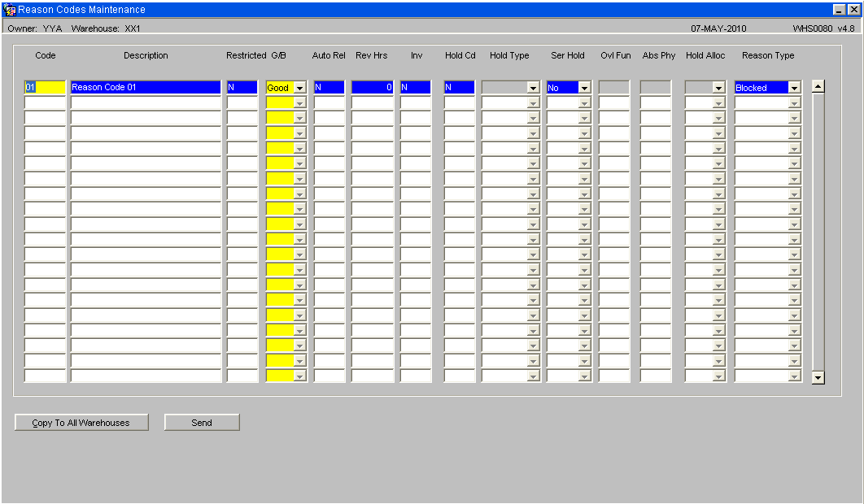Click the Ovl Fun field in the first row

pos(614,87)
